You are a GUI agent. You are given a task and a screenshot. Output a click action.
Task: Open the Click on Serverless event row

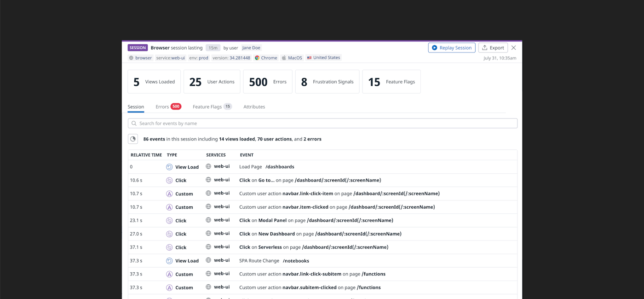point(322,247)
